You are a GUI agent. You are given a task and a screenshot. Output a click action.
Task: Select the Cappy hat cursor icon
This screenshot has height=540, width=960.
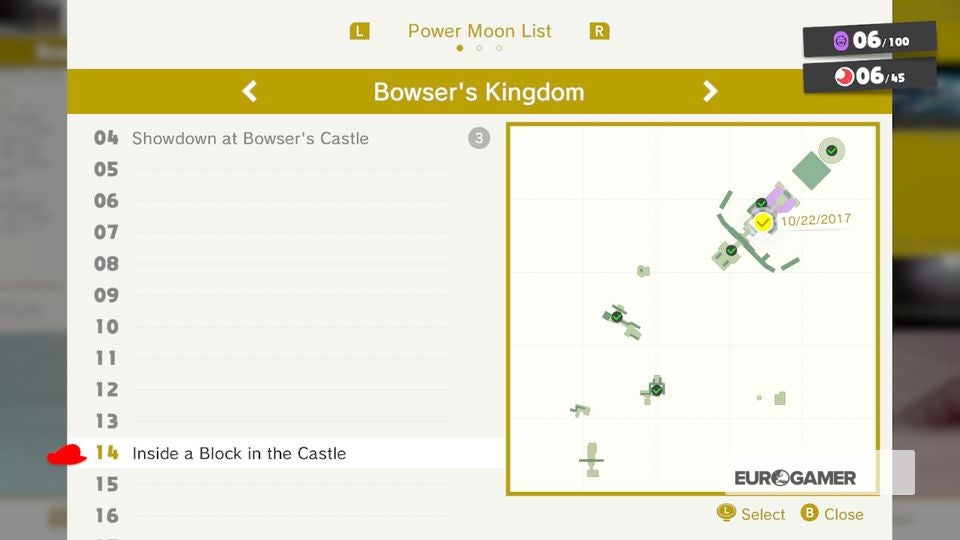point(67,455)
